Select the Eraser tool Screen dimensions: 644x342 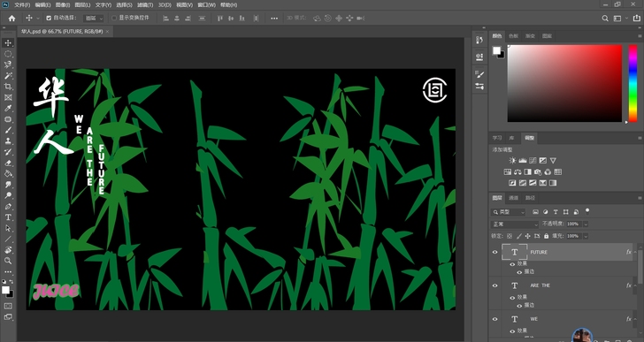(8, 163)
